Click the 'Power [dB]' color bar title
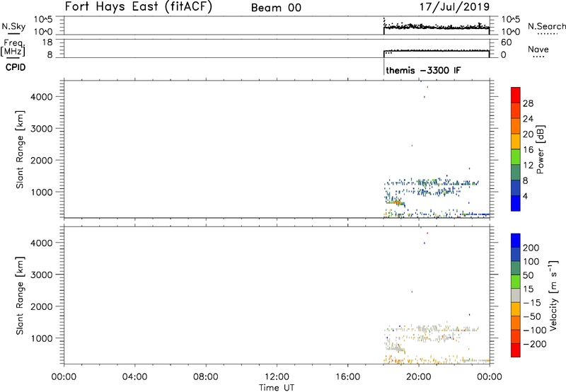 (540, 149)
